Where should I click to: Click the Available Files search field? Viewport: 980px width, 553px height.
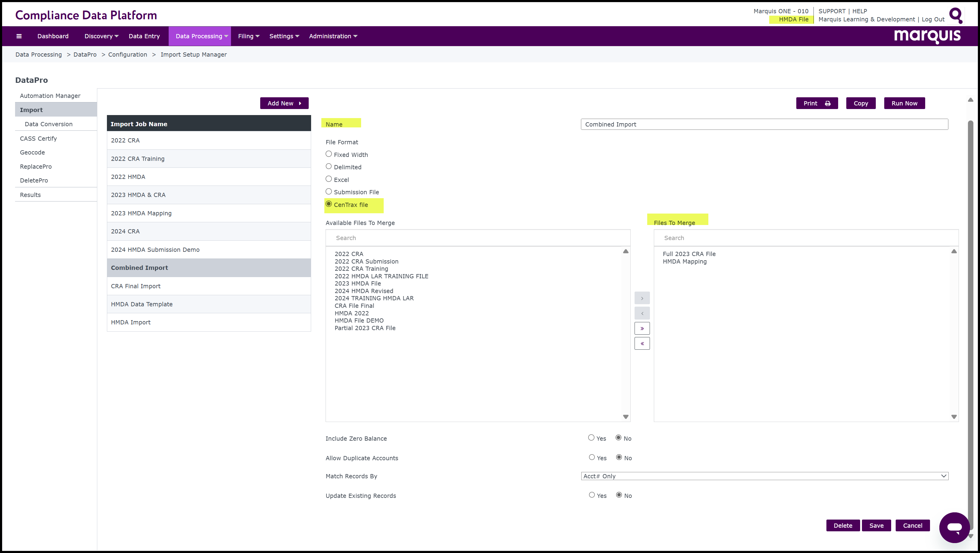coord(477,238)
